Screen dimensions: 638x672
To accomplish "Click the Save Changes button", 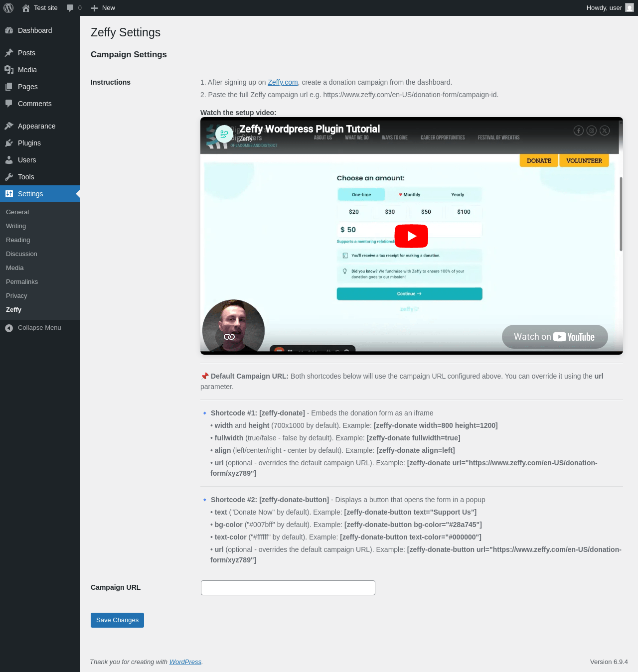I will [117, 620].
